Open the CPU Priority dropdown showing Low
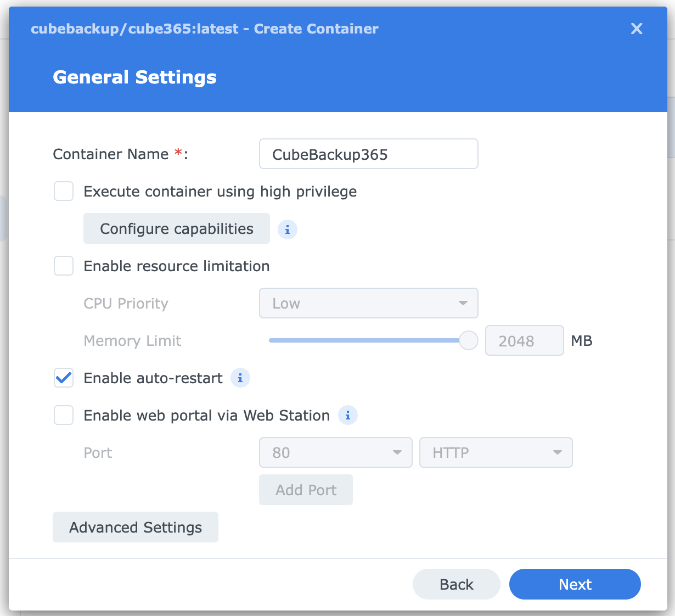Screen dimensions: 675x616 [x=369, y=303]
